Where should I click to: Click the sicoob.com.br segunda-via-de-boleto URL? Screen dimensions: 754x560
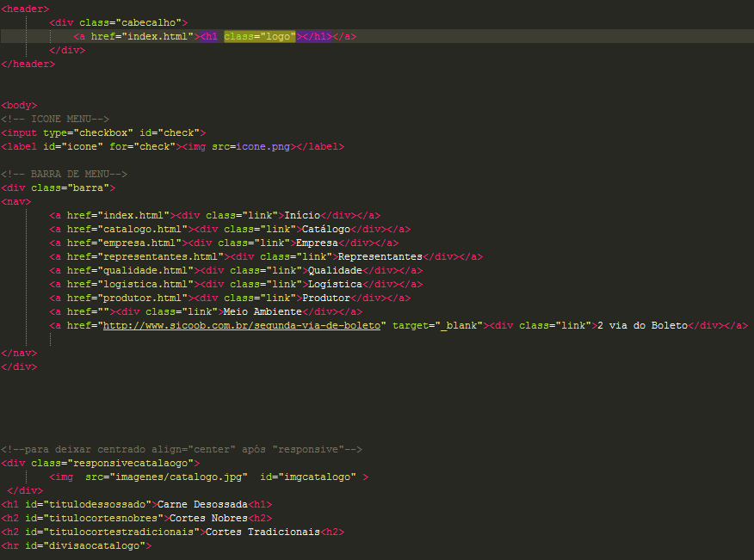coord(242,325)
